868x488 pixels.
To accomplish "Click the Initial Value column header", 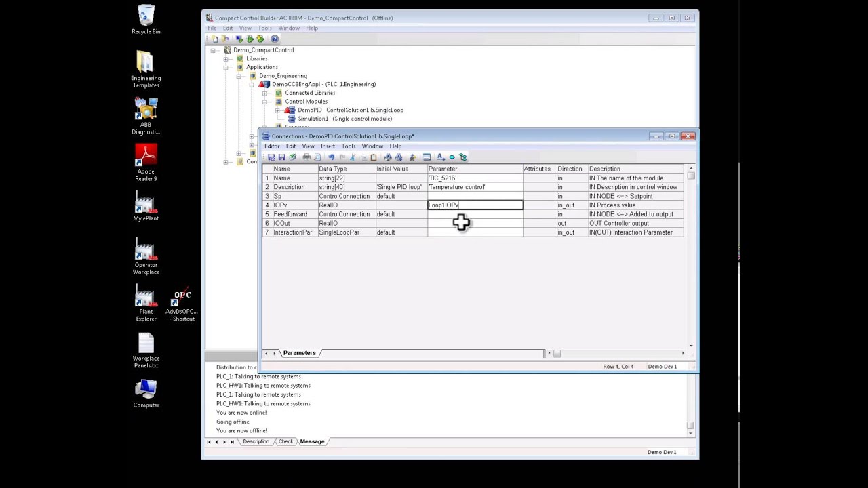I will click(x=401, y=169).
